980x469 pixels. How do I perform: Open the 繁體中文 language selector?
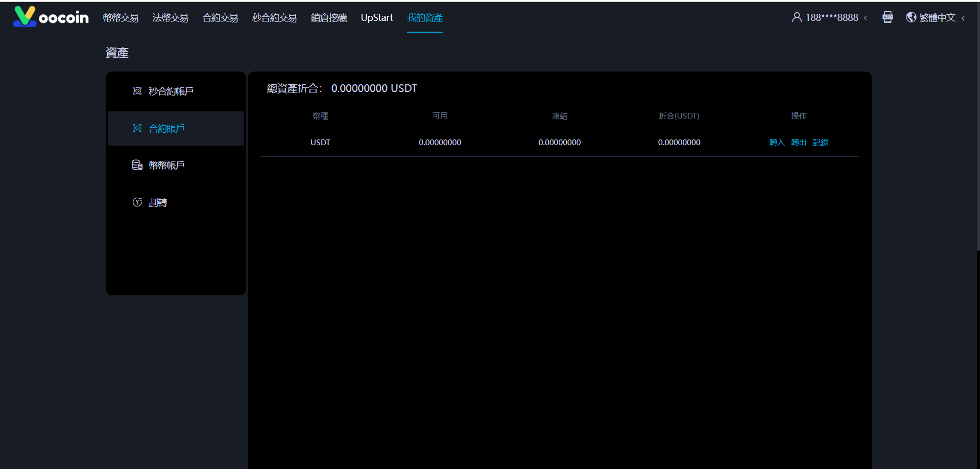[937, 18]
